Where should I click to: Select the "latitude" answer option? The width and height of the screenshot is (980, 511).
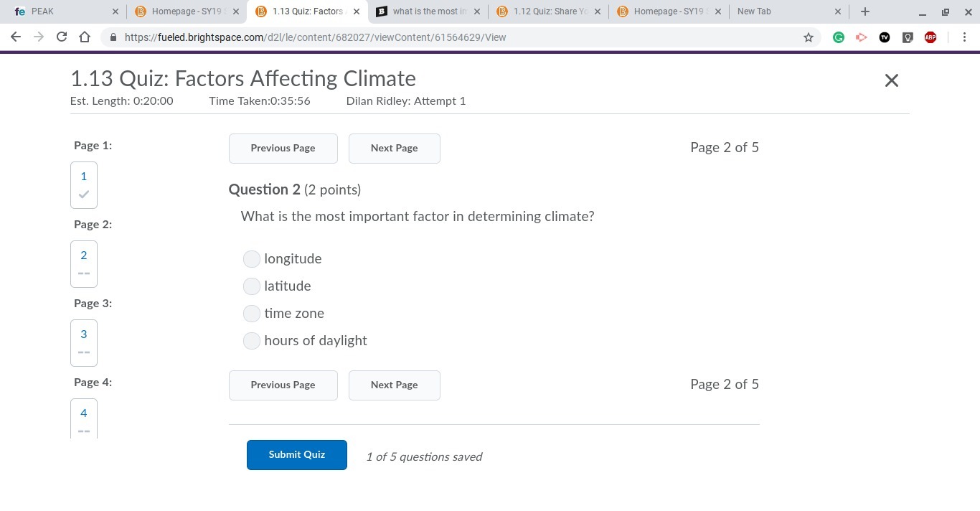[x=252, y=286]
